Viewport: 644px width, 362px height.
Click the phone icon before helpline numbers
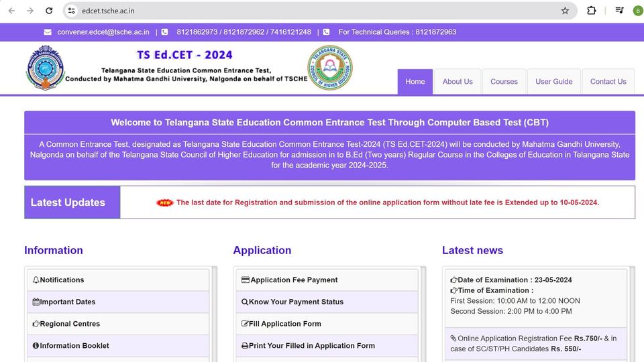165,32
